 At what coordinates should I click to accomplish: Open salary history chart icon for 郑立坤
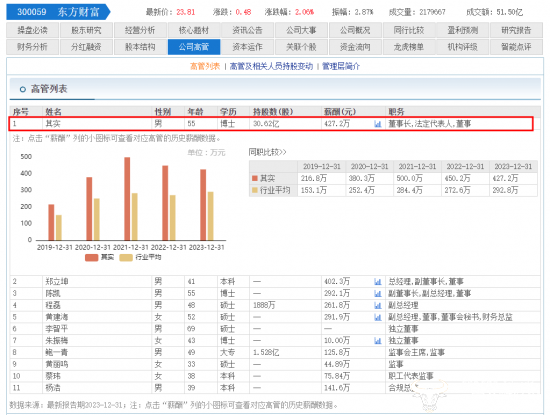click(x=377, y=282)
